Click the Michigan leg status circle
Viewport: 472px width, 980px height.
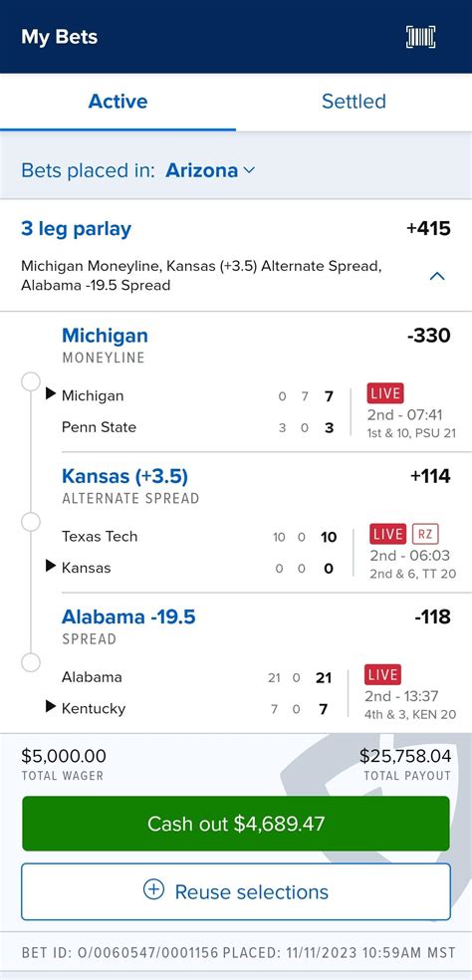(31, 381)
